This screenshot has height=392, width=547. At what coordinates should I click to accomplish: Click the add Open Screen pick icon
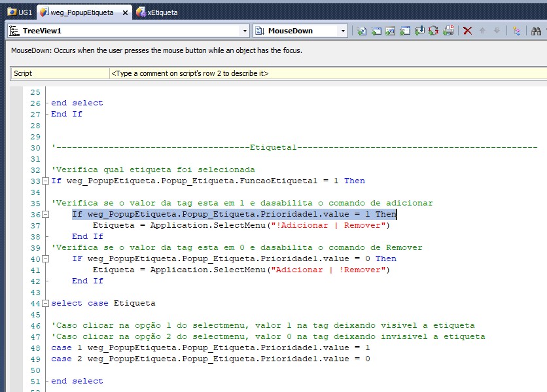377,31
